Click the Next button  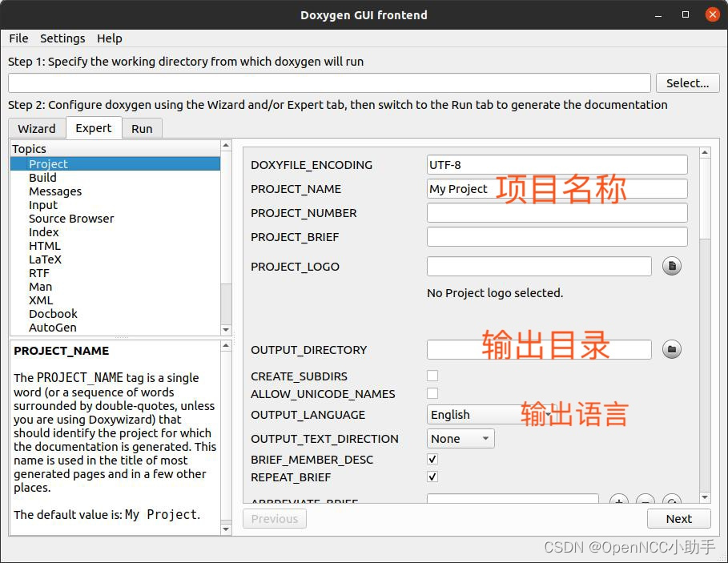[x=679, y=518]
